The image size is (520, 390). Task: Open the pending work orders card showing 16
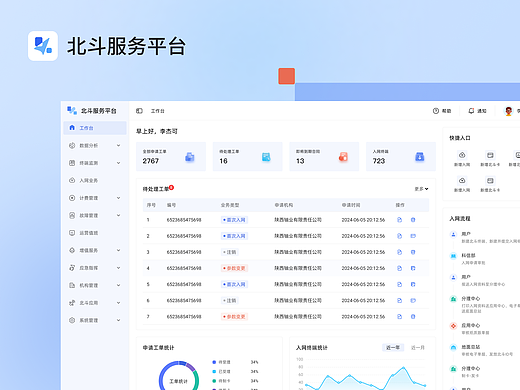tap(248, 157)
